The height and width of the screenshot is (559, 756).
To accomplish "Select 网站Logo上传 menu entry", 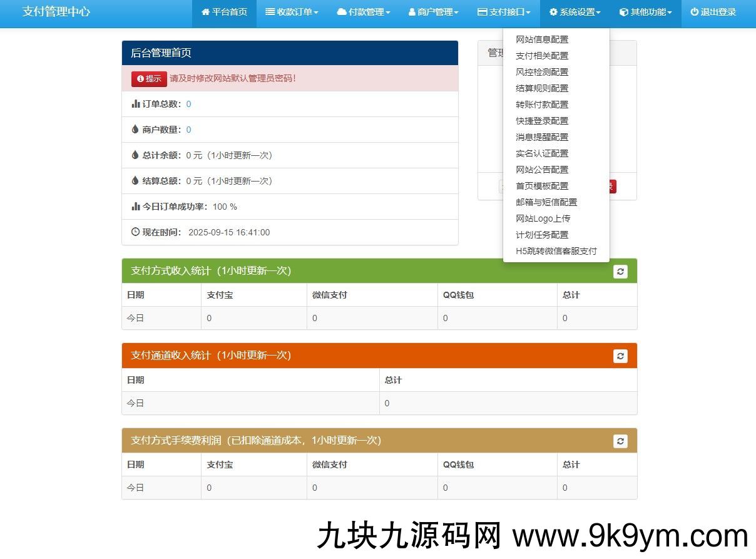I will pyautogui.click(x=543, y=218).
